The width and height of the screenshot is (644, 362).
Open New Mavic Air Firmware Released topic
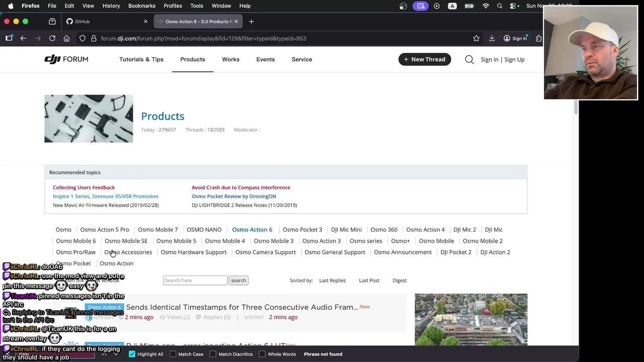(106, 205)
